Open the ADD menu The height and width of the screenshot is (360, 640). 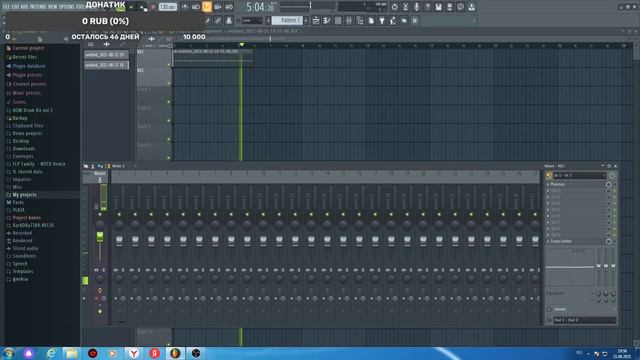tap(24, 7)
